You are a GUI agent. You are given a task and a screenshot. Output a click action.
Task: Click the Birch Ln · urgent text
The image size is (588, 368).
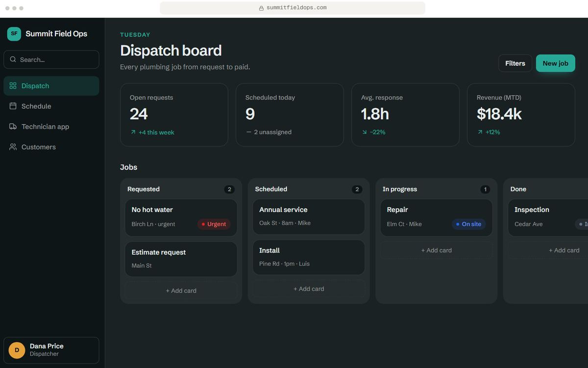[153, 224]
